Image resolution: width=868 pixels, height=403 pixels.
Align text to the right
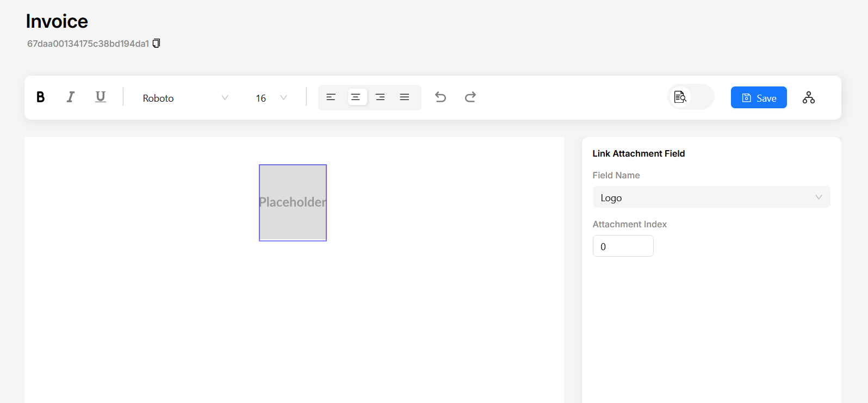coord(380,97)
